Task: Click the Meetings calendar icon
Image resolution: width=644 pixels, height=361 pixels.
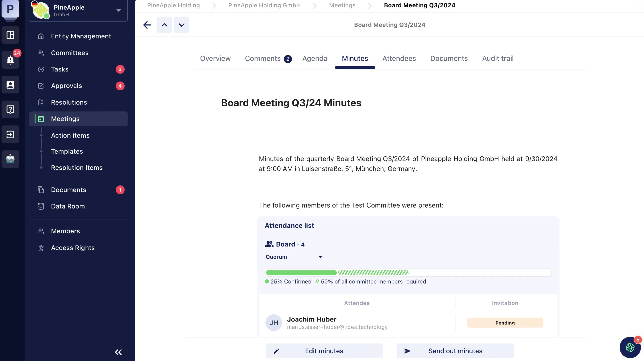Action: click(x=41, y=119)
